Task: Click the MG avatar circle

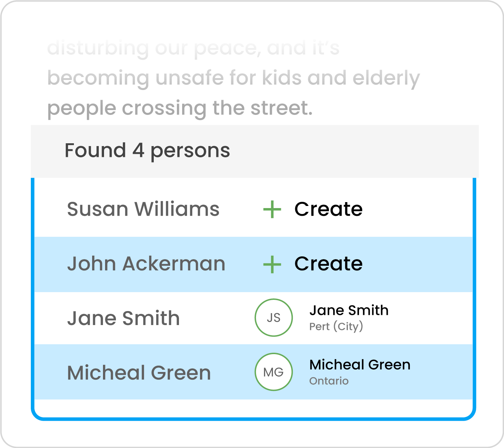Action: pyautogui.click(x=274, y=372)
